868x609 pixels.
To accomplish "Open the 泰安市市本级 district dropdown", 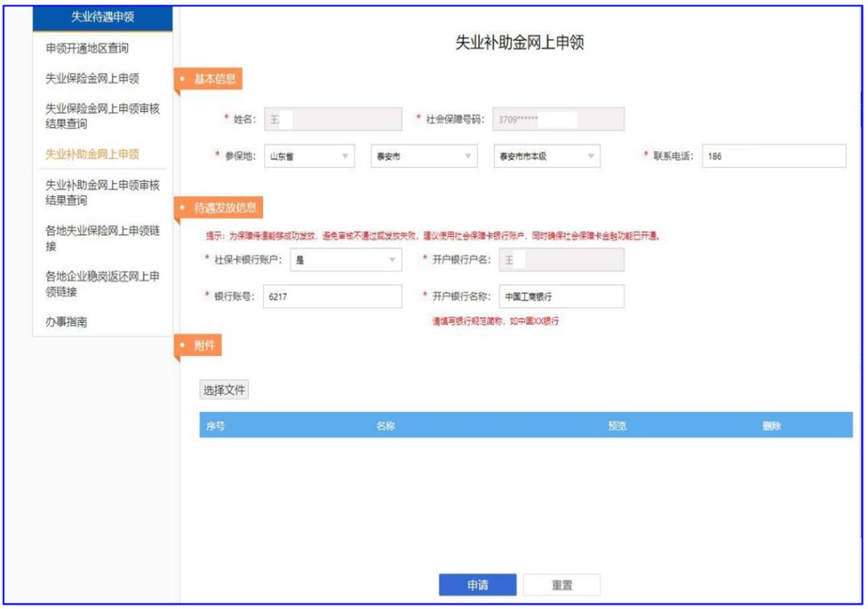I will tap(547, 157).
